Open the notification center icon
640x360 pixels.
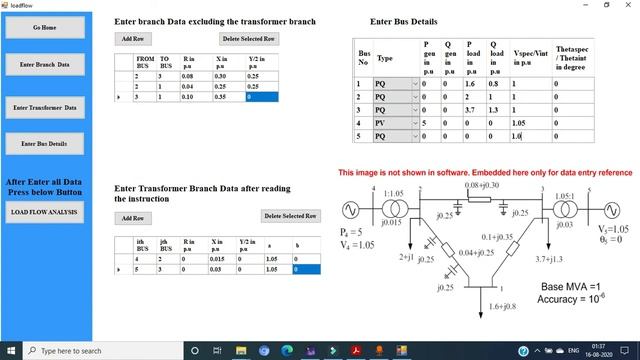(x=624, y=351)
